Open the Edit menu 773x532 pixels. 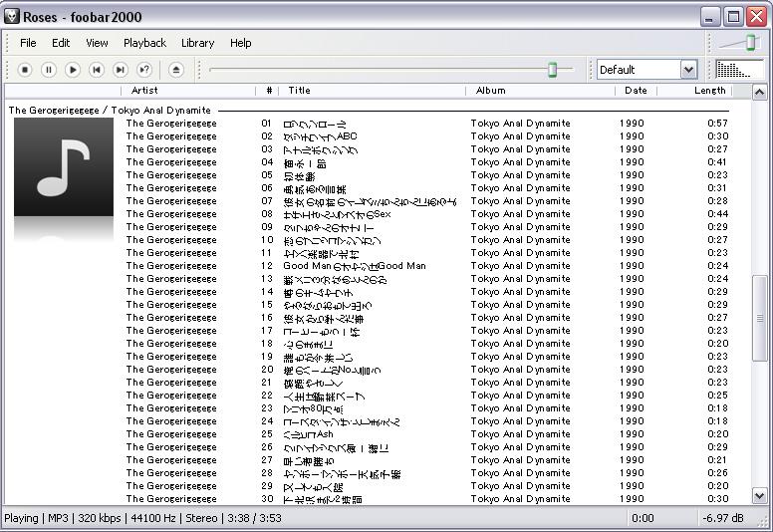tap(61, 43)
